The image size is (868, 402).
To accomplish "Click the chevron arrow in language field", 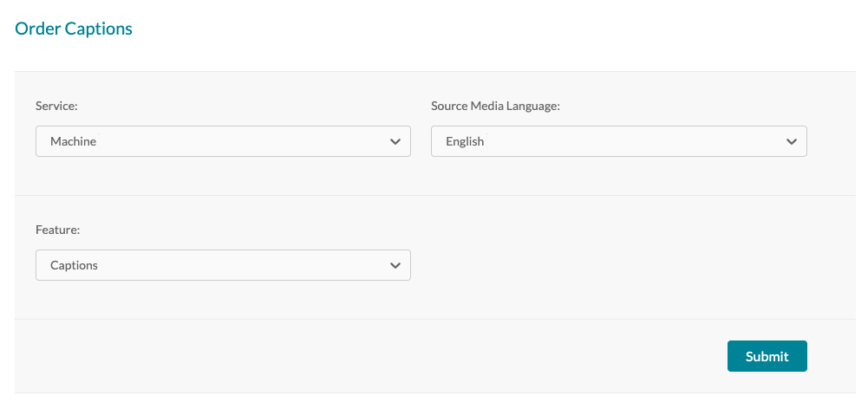I will 791,141.
